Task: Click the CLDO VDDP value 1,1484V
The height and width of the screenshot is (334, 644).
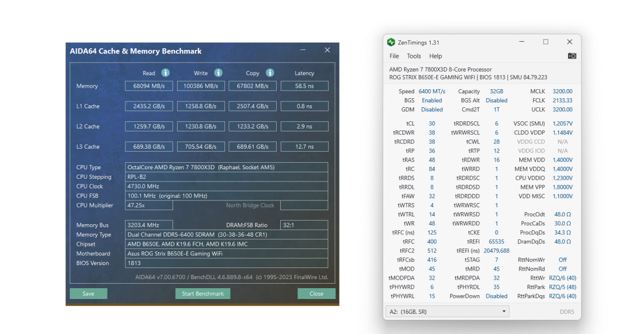Action: [562, 133]
